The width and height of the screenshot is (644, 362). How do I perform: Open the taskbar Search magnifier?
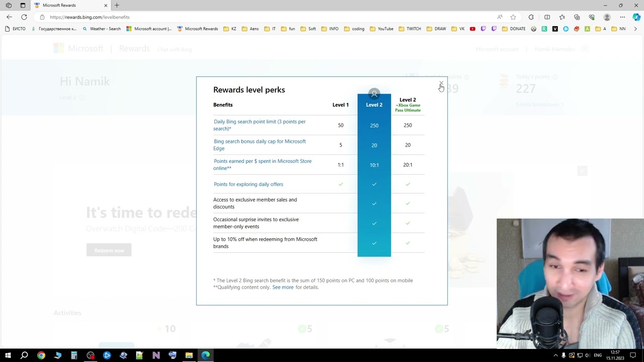24,355
